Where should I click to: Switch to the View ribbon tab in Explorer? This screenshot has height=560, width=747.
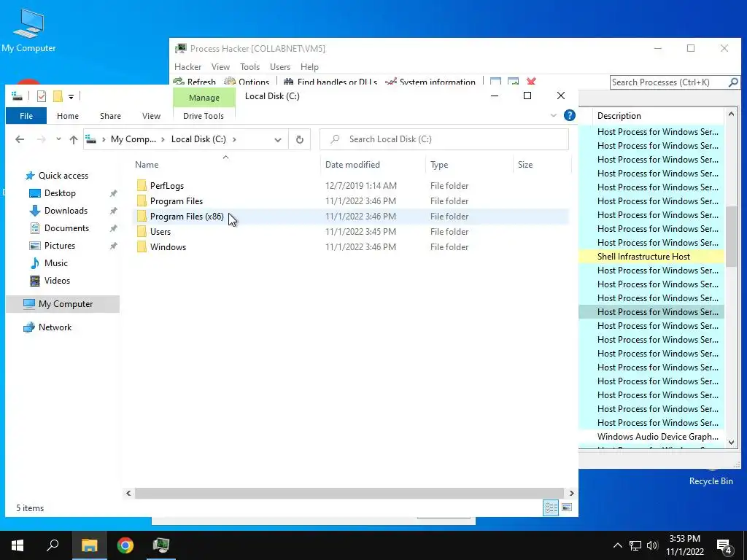[x=151, y=116]
